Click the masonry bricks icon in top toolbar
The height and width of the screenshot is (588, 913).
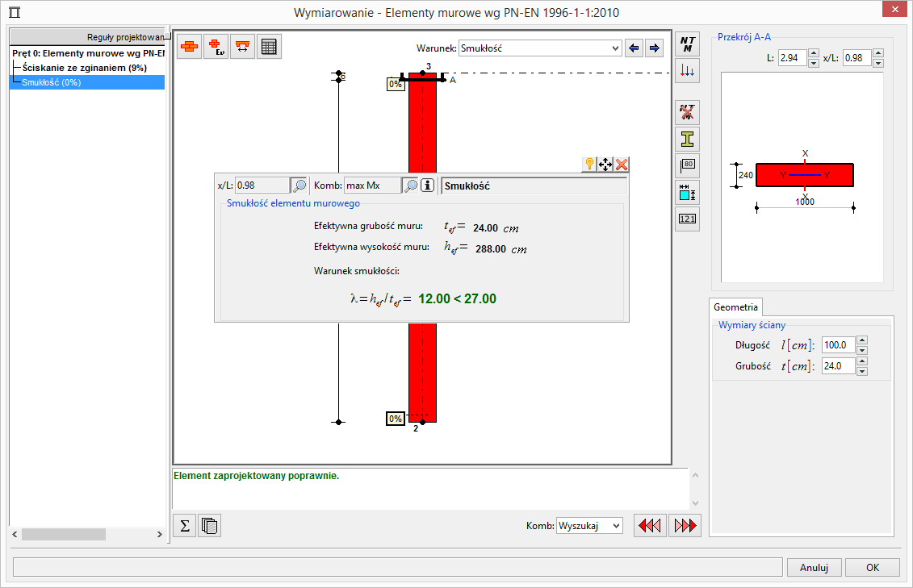coord(191,47)
